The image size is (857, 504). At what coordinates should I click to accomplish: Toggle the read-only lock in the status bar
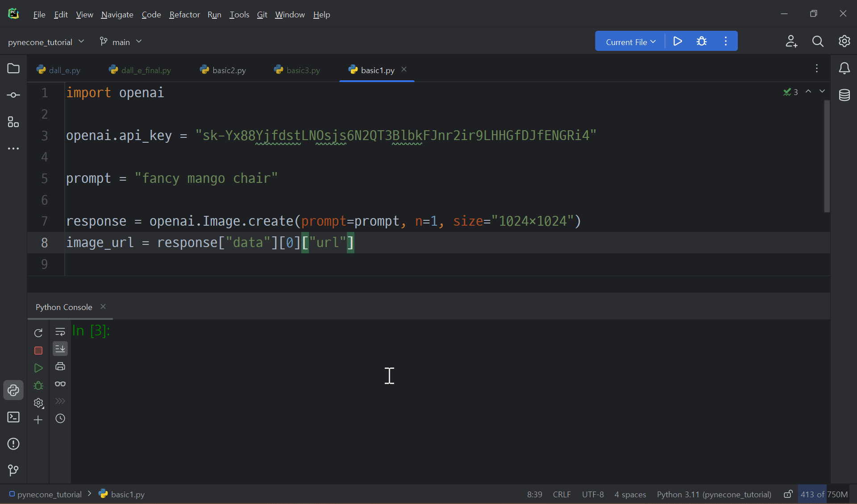(788, 494)
